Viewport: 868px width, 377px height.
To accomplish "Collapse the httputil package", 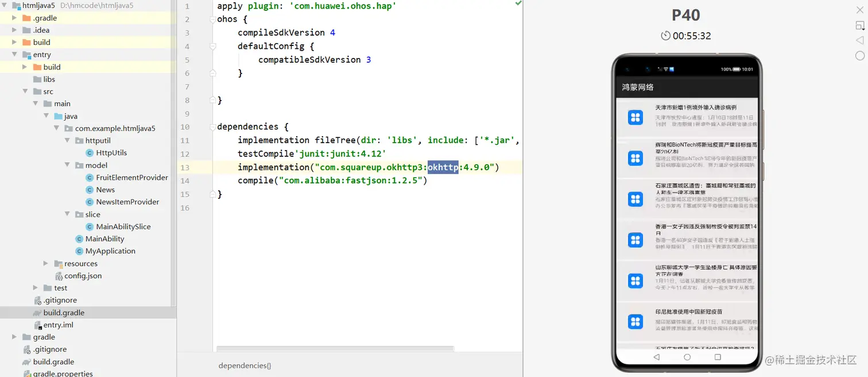I will (x=68, y=141).
